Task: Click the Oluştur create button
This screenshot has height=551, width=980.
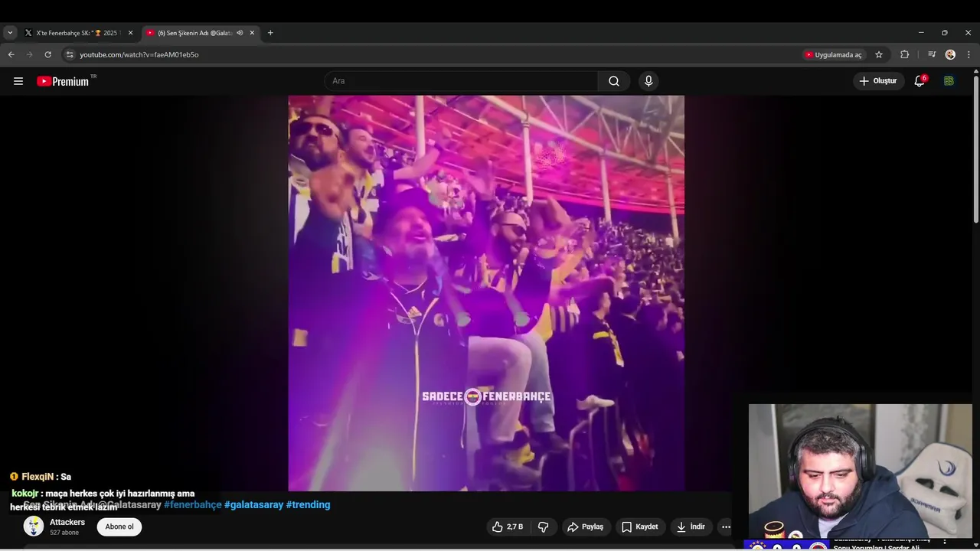Action: tap(878, 81)
